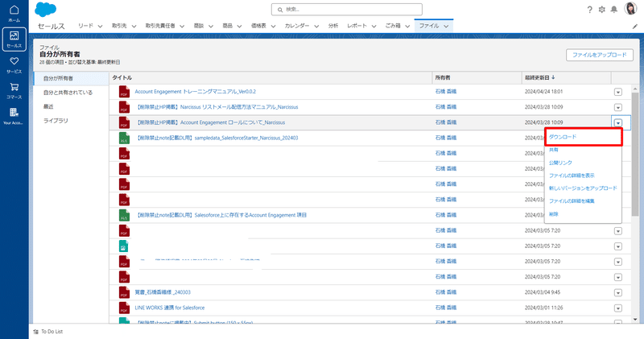Sort by the 所有者 column header
The width and height of the screenshot is (644, 339).
pyautogui.click(x=443, y=77)
